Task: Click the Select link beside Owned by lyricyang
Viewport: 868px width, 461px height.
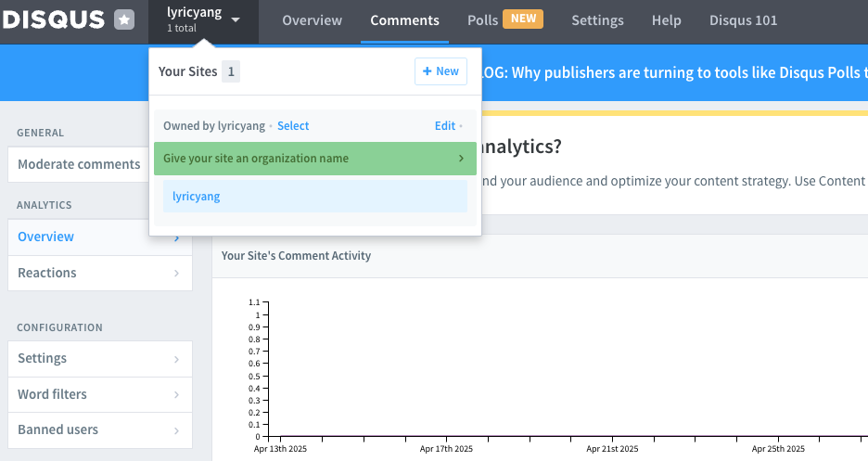Action: click(293, 125)
